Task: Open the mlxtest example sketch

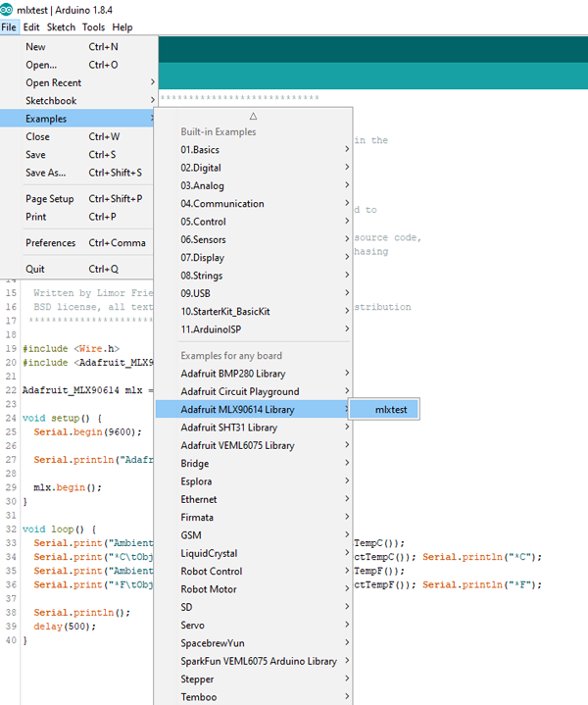Action: tap(384, 409)
